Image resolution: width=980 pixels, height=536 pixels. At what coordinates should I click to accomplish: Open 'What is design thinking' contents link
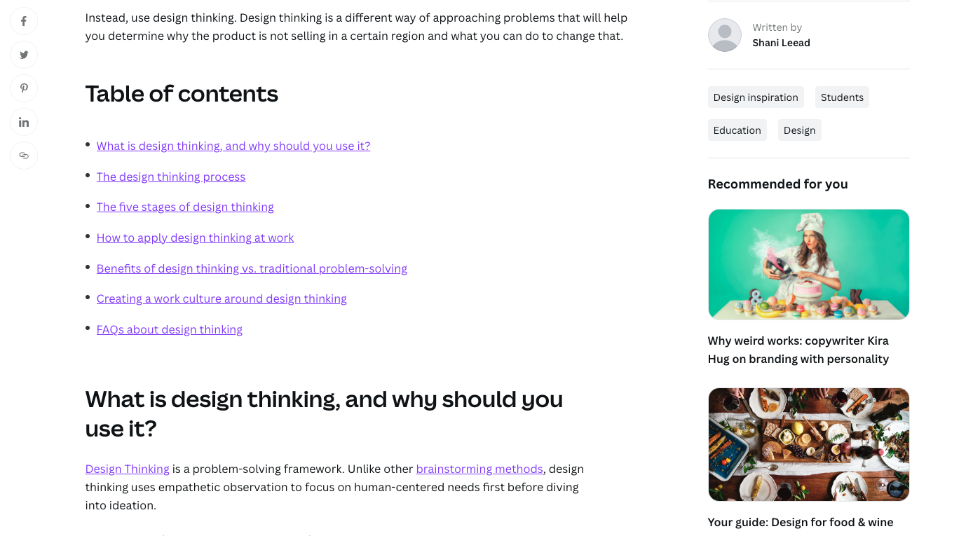point(233,146)
